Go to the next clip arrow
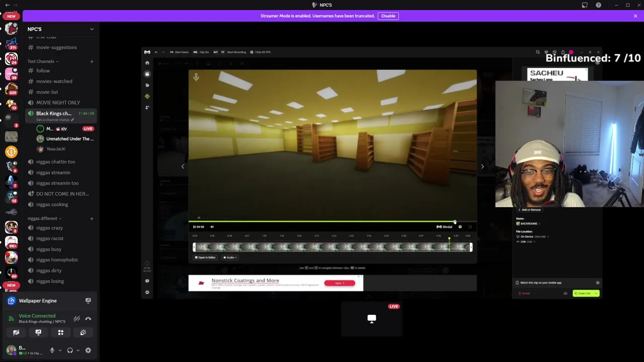Screen dimensions: 644x362 (x=482, y=166)
